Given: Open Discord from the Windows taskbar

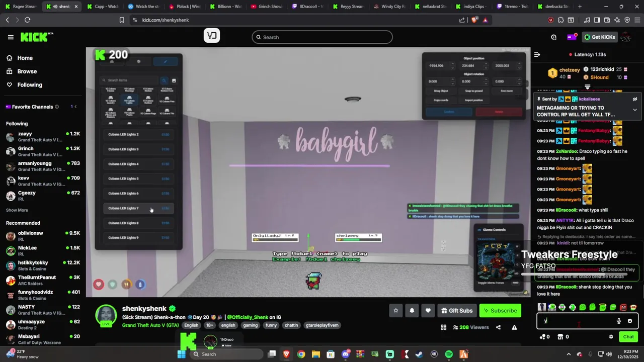Looking at the screenshot, I should click(x=346, y=354).
